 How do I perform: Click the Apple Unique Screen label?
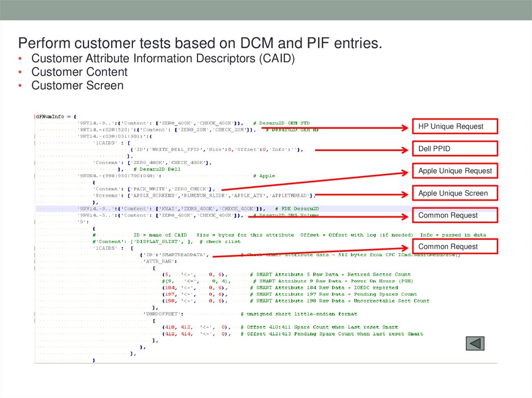455,193
